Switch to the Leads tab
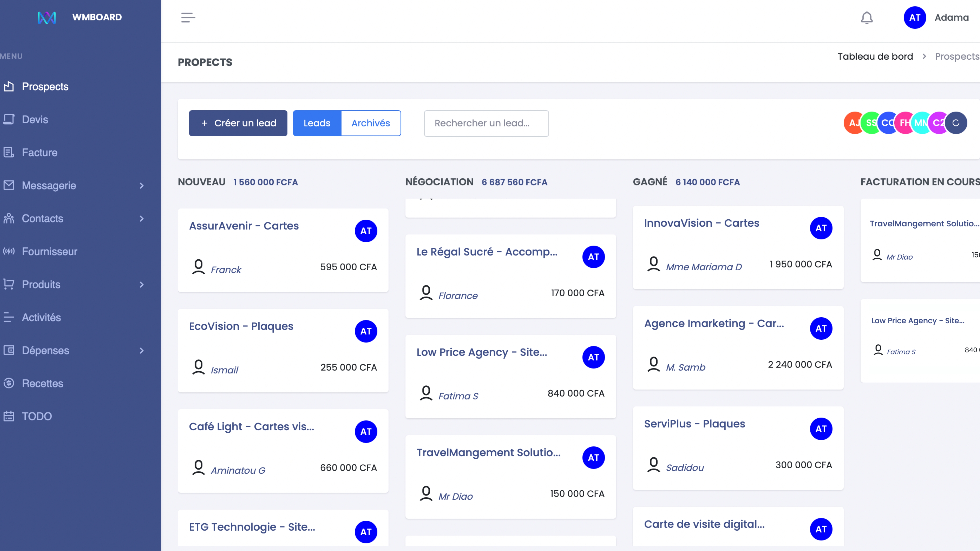This screenshot has height=551, width=980. click(x=317, y=123)
